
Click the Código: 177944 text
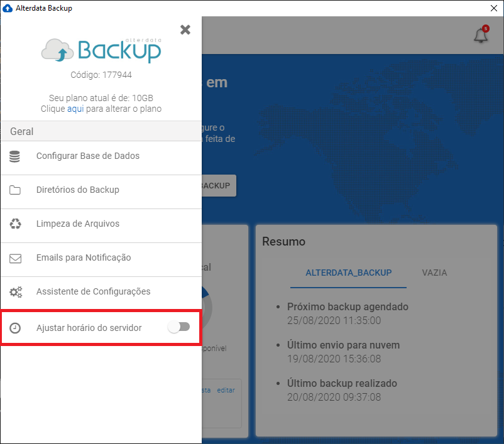click(x=101, y=75)
